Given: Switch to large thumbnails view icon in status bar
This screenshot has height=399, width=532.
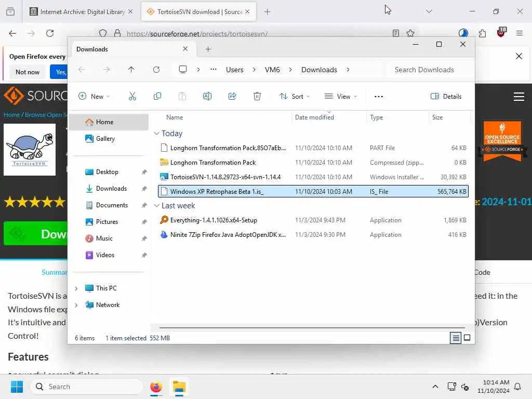Looking at the screenshot, I should [x=467, y=338].
